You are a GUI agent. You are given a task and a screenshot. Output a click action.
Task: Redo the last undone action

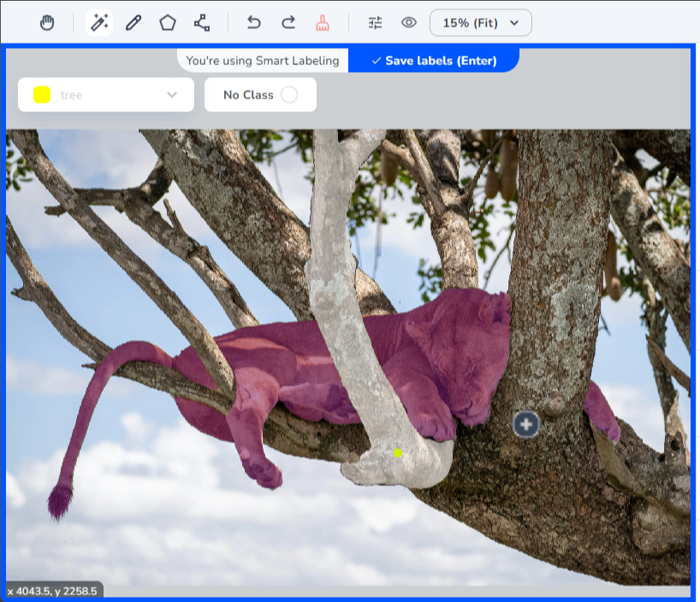pyautogui.click(x=288, y=23)
